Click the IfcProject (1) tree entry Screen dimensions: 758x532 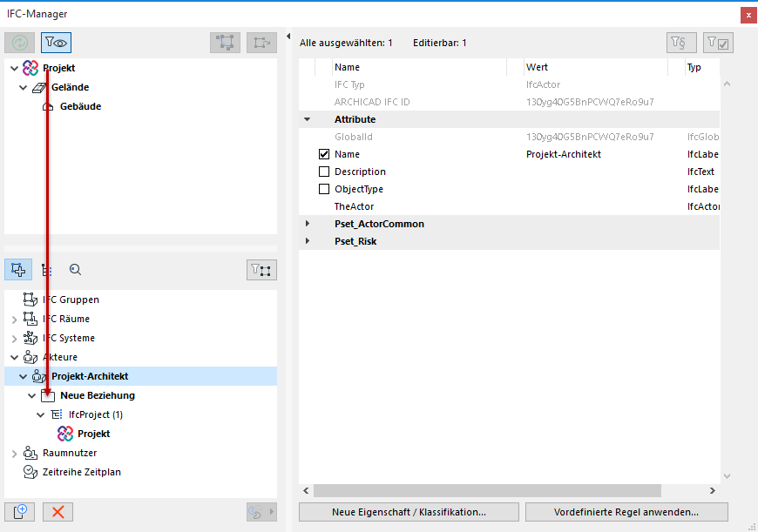coord(96,414)
